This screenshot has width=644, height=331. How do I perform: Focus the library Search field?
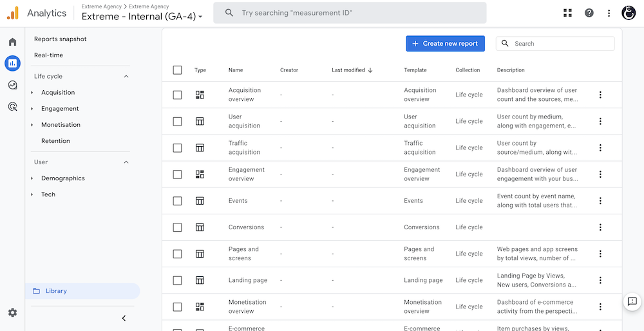click(555, 44)
